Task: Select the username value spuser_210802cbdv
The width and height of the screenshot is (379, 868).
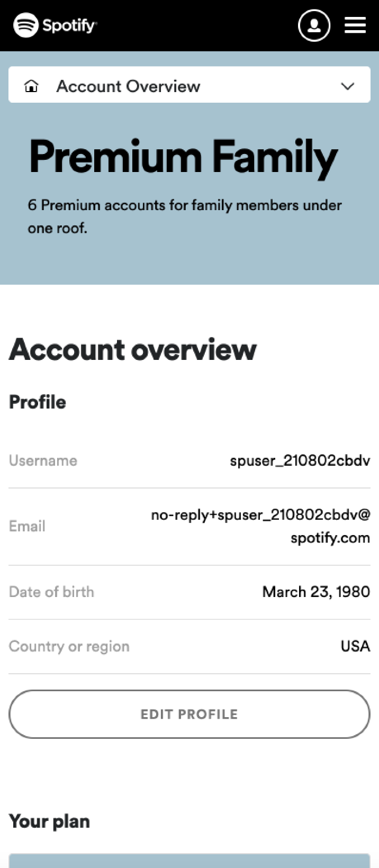Action: coord(300,460)
